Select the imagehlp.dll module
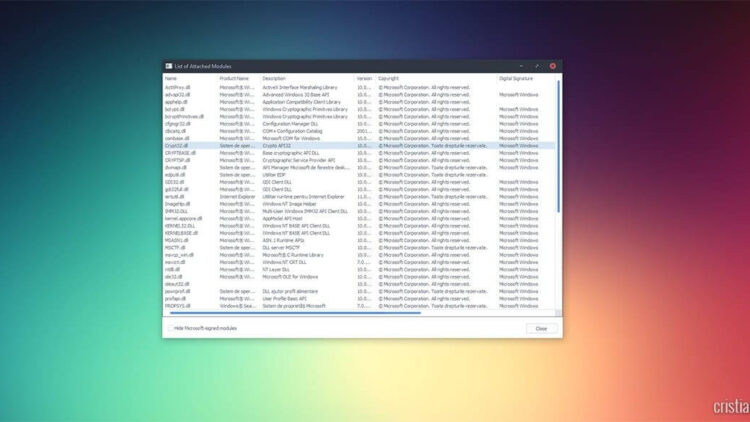 click(x=177, y=204)
